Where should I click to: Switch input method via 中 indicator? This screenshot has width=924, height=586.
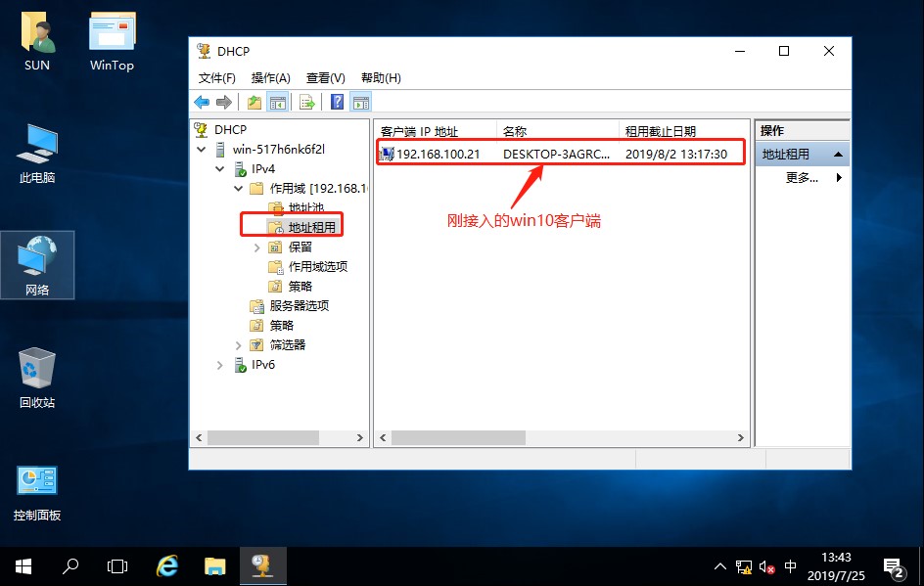791,566
